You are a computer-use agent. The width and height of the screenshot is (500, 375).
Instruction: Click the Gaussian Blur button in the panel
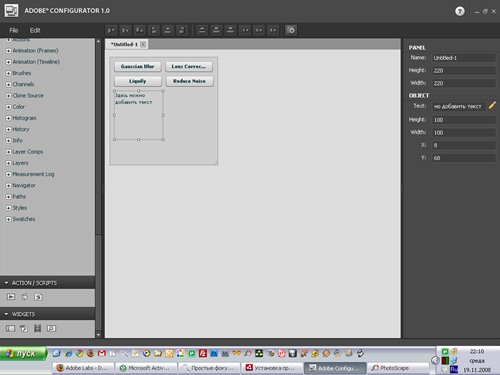138,66
